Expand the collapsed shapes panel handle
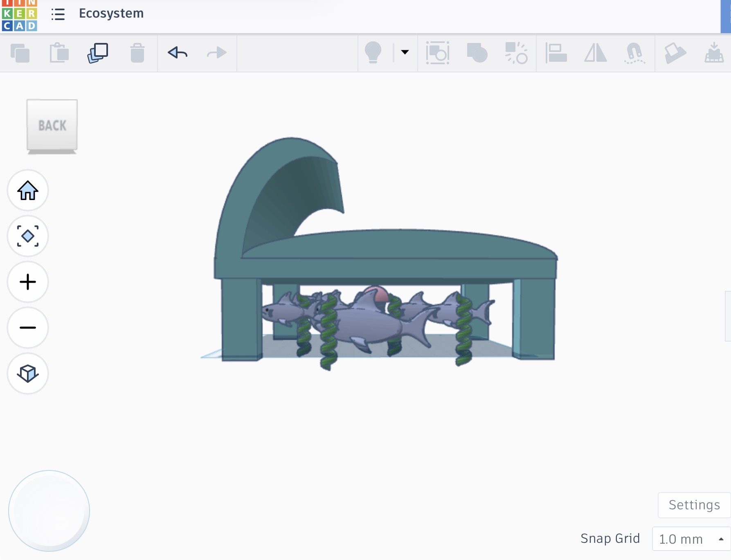 pyautogui.click(x=728, y=316)
